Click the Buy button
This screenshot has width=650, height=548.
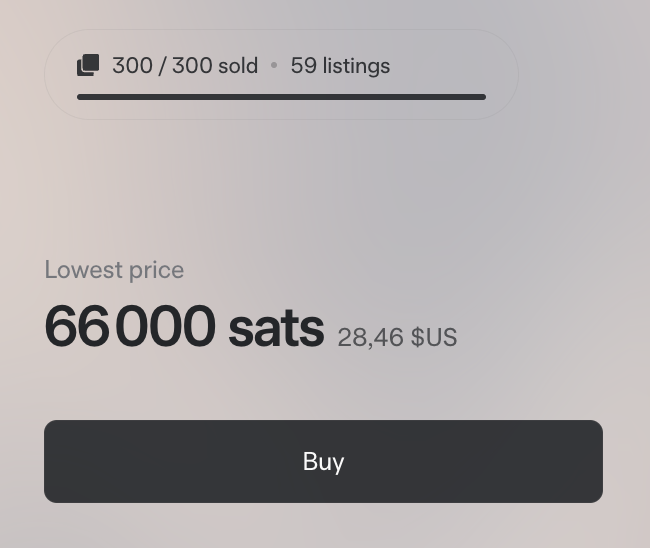(323, 461)
